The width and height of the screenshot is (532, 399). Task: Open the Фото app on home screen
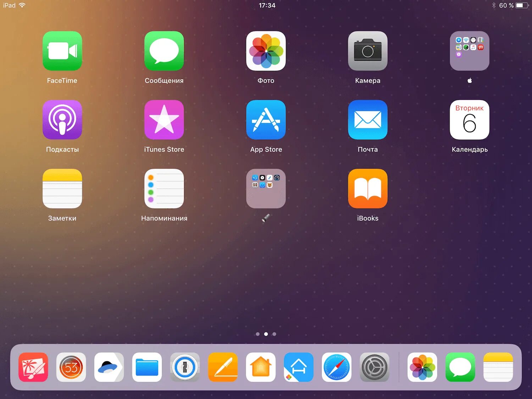point(266,51)
